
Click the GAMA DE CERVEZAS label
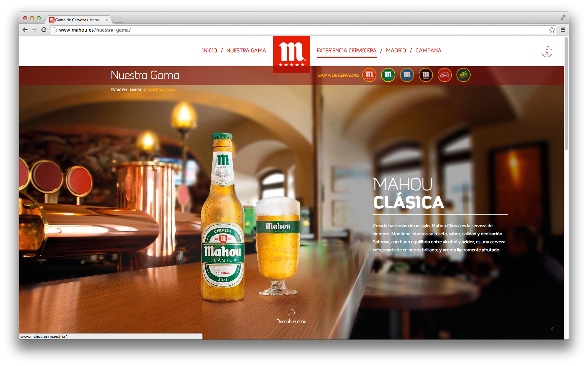click(338, 75)
